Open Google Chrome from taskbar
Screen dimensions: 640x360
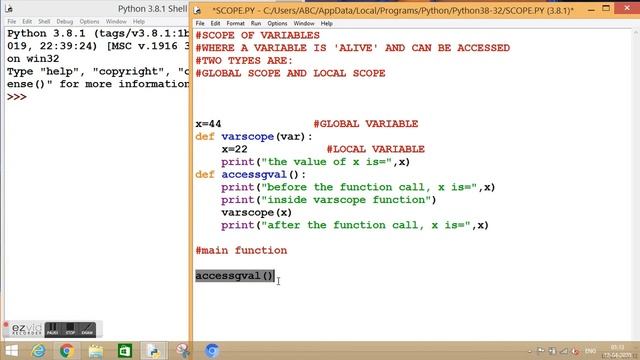coord(67,351)
